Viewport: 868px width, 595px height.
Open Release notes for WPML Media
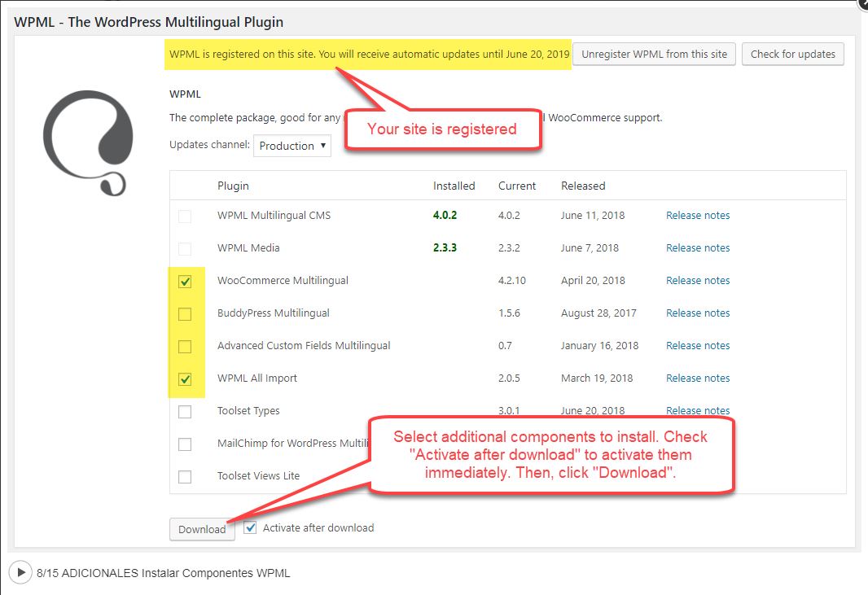point(698,248)
